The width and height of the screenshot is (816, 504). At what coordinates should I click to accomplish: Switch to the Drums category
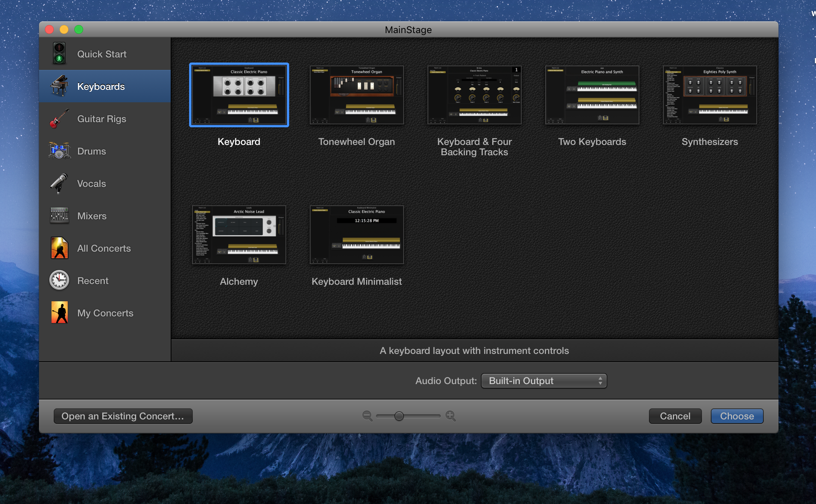(x=105, y=151)
